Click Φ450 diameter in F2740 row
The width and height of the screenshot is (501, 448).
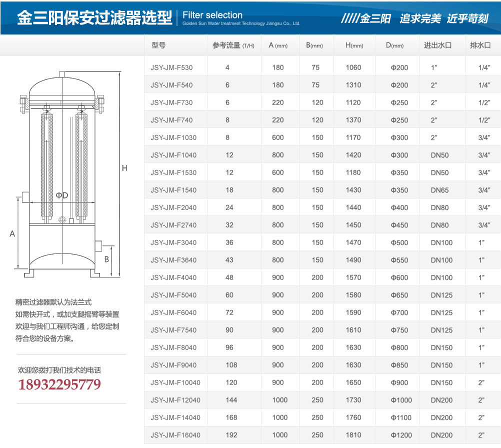pos(399,225)
